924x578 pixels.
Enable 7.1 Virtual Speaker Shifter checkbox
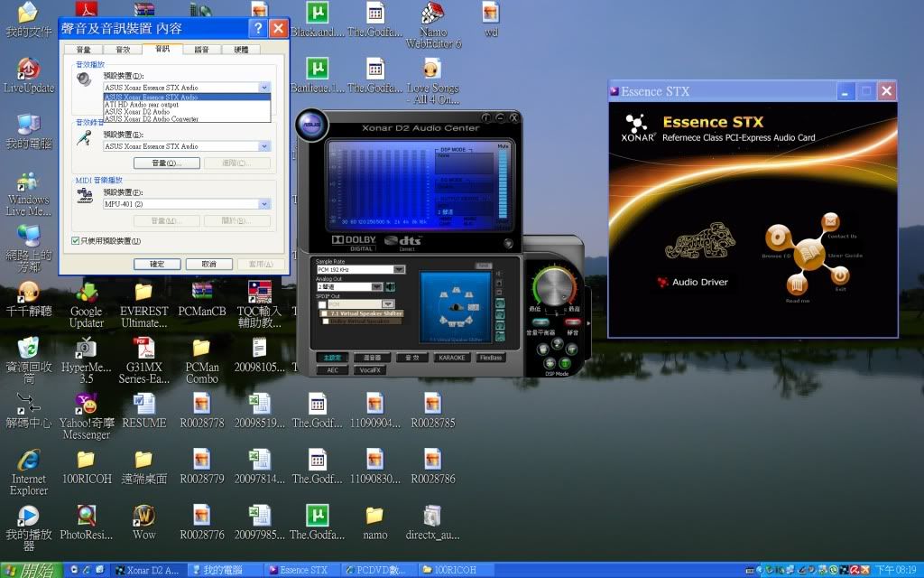pyautogui.click(x=324, y=313)
